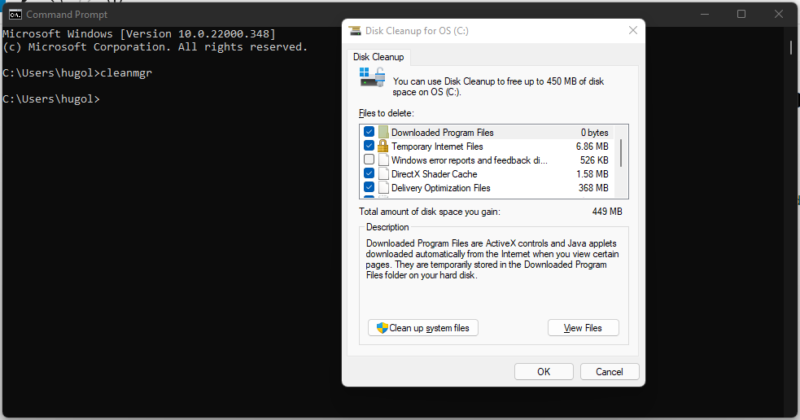800x420 pixels.
Task: Uncheck Temporary Internet Files checkbox
Action: coord(369,146)
